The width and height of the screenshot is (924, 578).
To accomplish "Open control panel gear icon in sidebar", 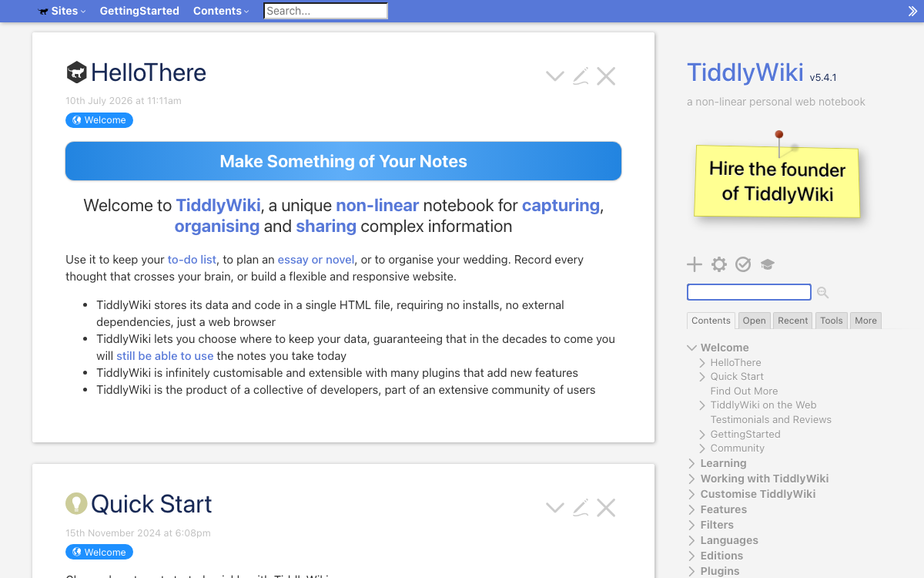I will point(719,264).
